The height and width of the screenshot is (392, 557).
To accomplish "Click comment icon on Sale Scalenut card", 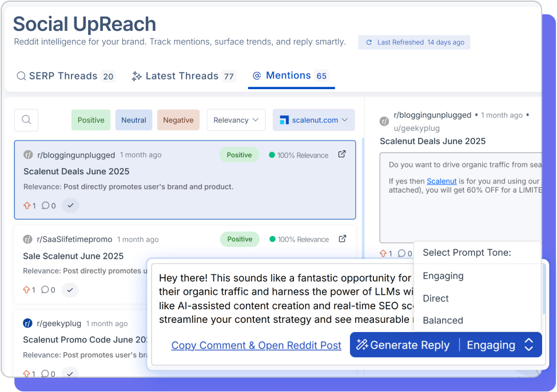I will point(45,290).
